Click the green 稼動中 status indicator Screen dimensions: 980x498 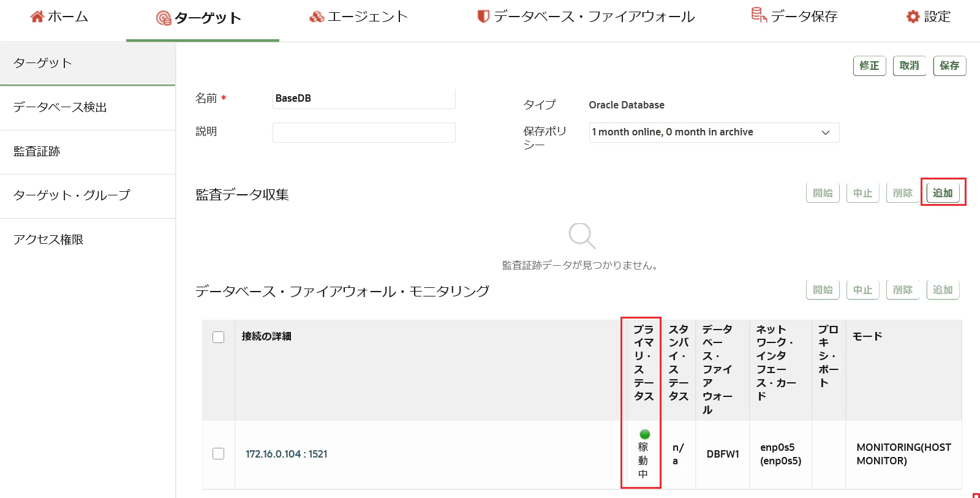[x=644, y=434]
